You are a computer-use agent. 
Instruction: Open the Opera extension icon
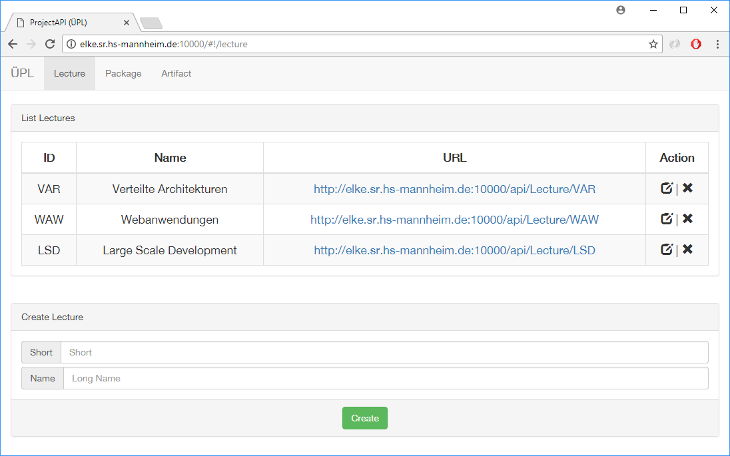pyautogui.click(x=696, y=44)
